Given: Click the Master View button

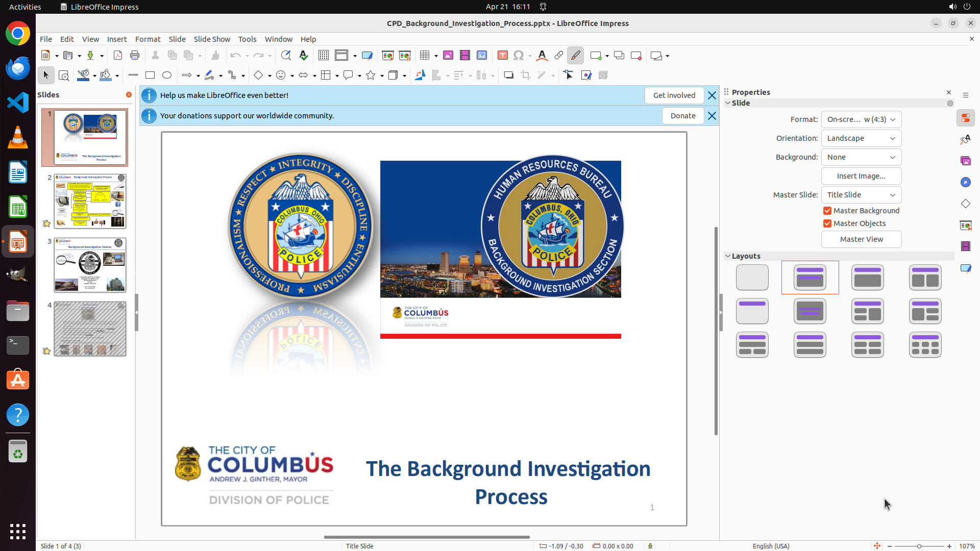Looking at the screenshot, I should coord(861,239).
